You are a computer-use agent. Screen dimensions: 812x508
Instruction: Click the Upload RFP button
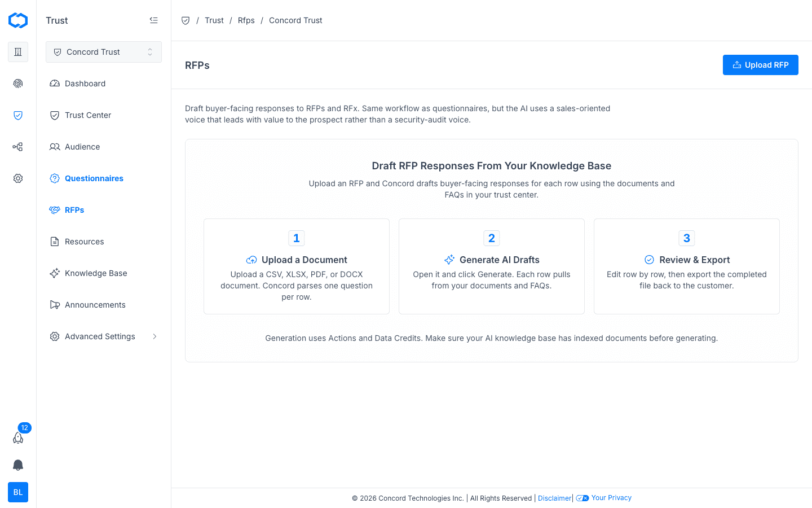click(760, 65)
